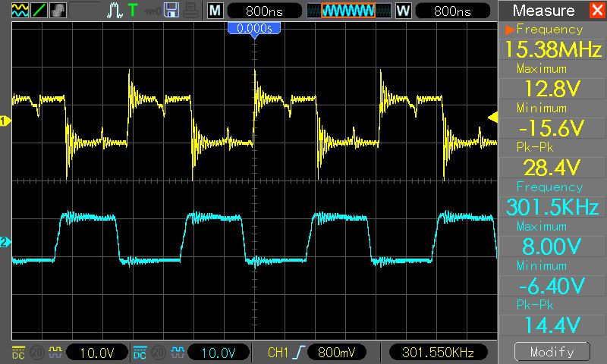Click the 14.4V peak-to-peak value
The image size is (607, 364).
pos(553,325)
